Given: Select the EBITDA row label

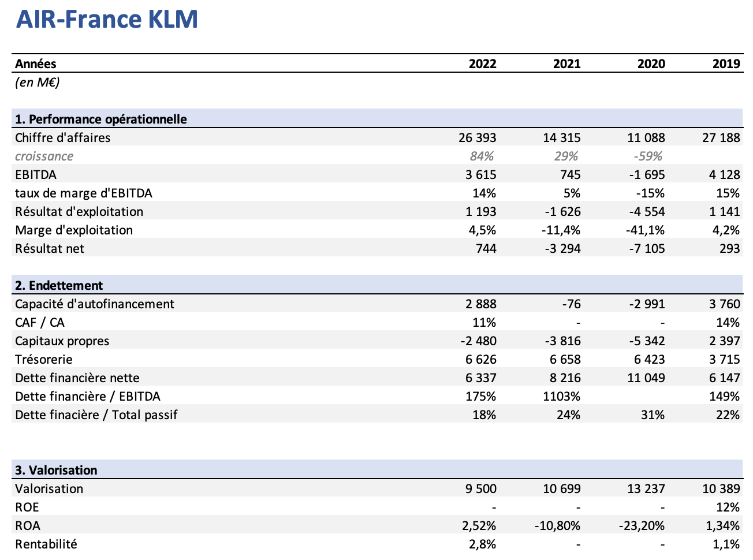Looking at the screenshot, I should click(x=36, y=174).
